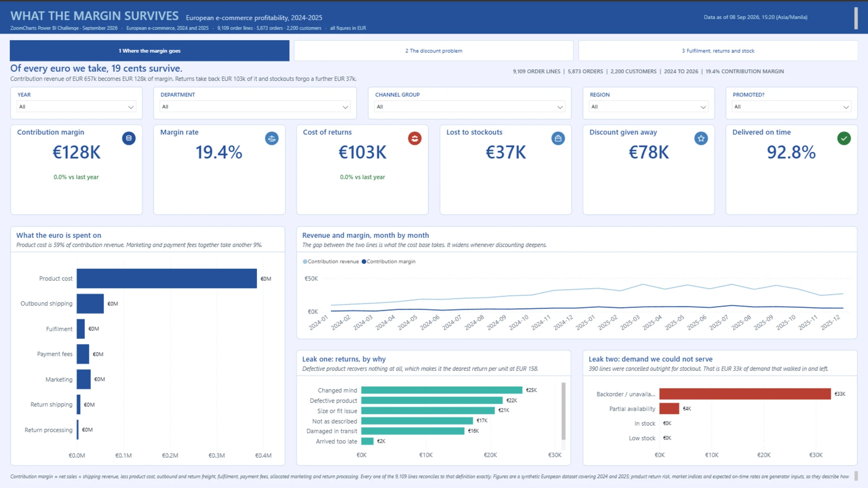Viewport: 868px width, 488px height.
Task: Select the Damaged in transit bar
Action: pos(413,431)
